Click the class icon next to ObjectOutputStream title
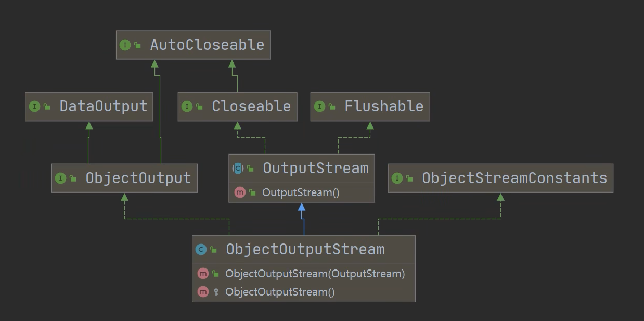Viewport: 644px width, 321px height. pyautogui.click(x=201, y=250)
